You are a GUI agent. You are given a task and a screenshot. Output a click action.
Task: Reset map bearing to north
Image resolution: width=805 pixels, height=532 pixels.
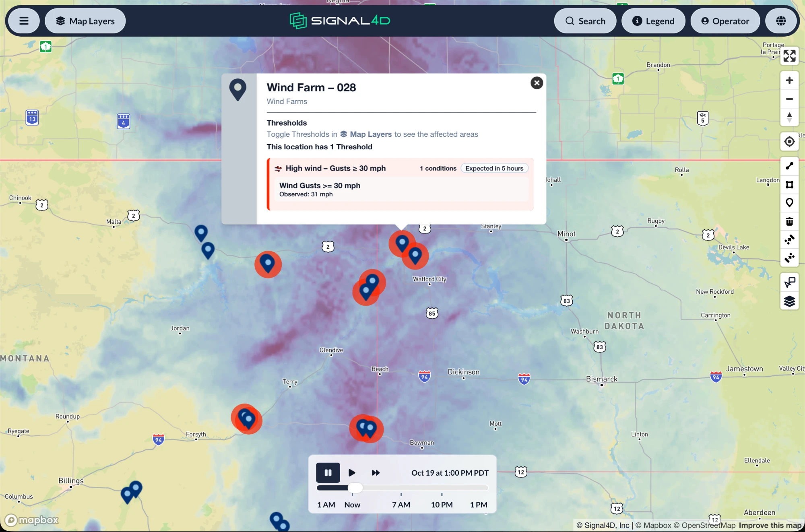789,117
